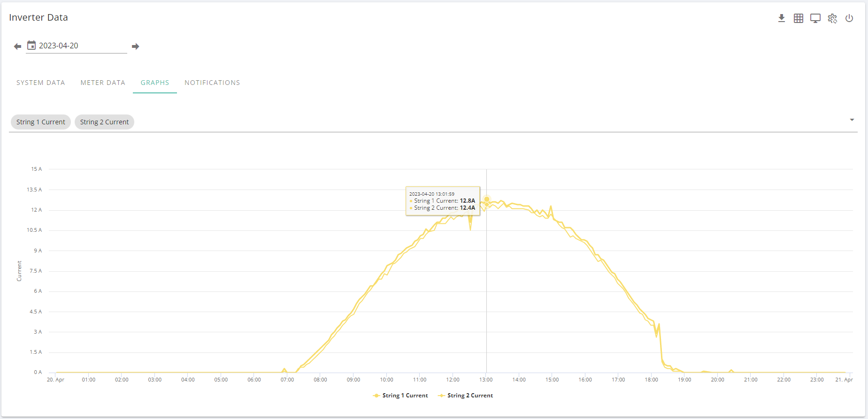Screen dimensions: 868x419
Task: Go to next day with right arrow
Action: [136, 46]
